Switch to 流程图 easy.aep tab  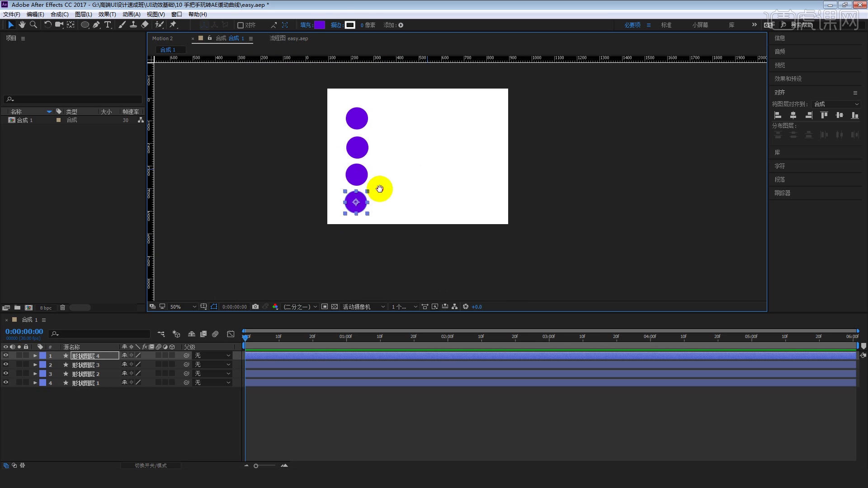pyautogui.click(x=289, y=38)
